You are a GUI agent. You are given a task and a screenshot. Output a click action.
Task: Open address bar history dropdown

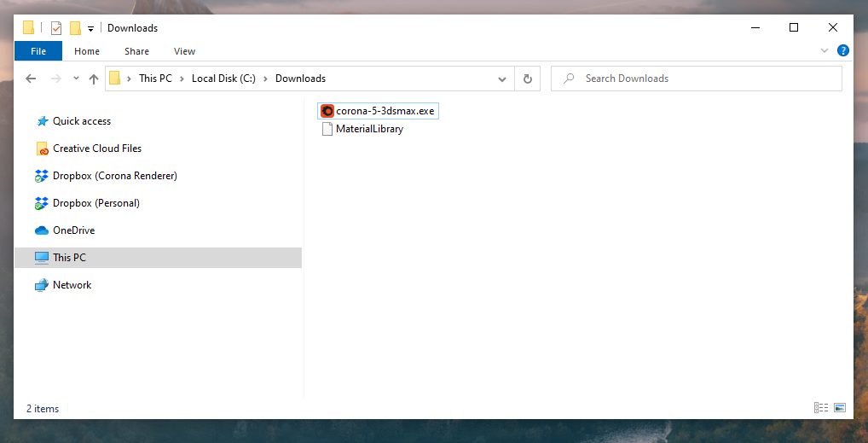click(x=502, y=79)
